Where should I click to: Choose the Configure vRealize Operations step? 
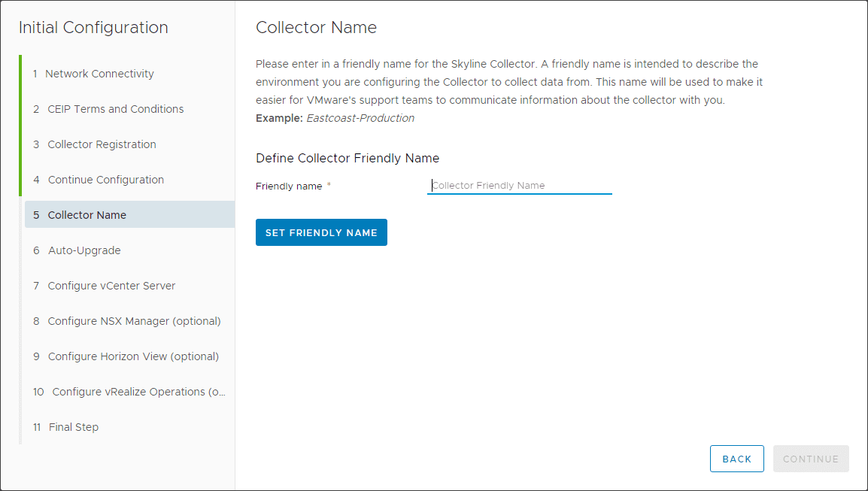click(x=138, y=392)
